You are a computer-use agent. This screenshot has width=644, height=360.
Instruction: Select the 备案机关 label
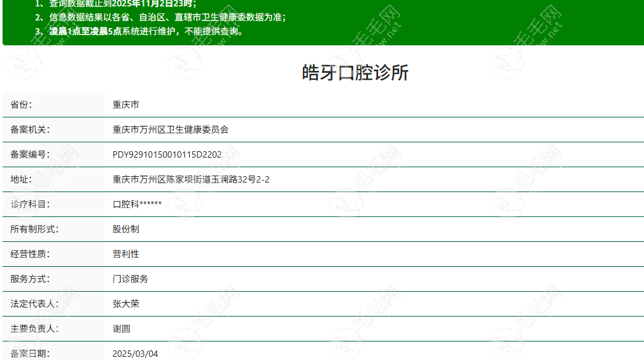point(30,130)
